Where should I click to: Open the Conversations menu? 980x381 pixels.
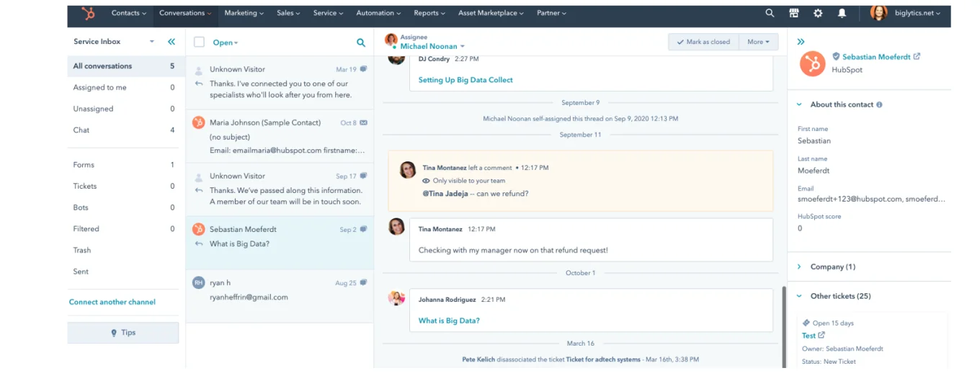tap(185, 13)
